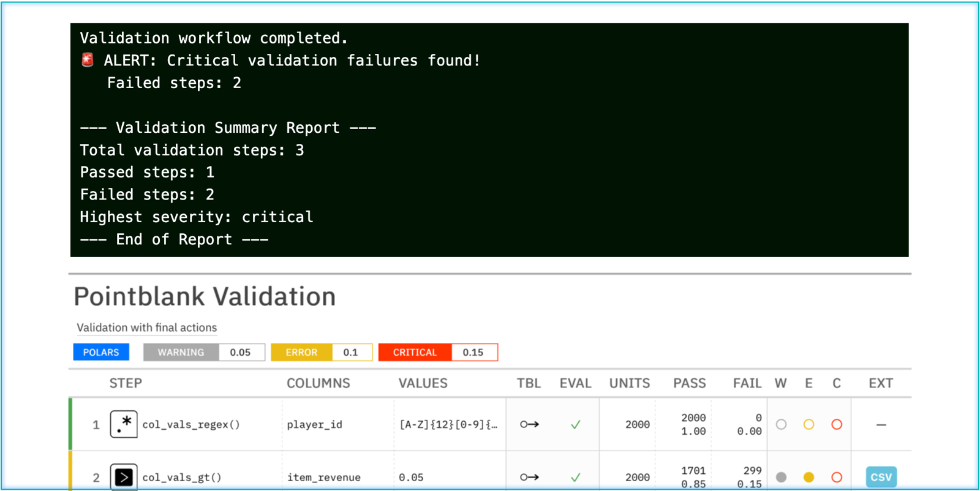980x491 pixels.
Task: Click the dash in step 1 EXT column
Action: point(881,424)
